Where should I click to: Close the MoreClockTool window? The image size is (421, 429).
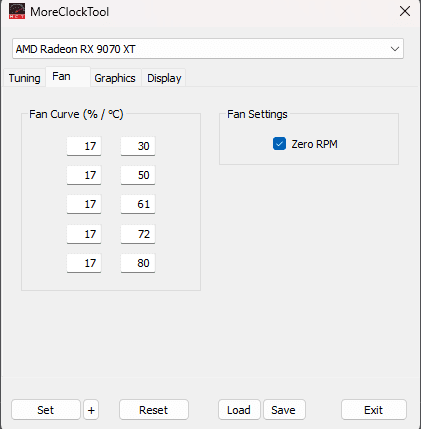[405, 11]
